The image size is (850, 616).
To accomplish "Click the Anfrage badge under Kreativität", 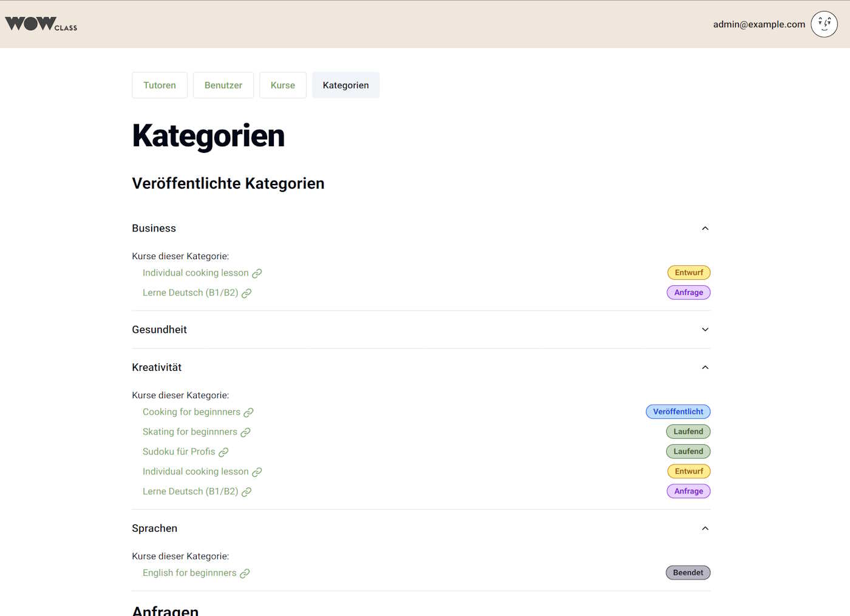I will click(688, 491).
